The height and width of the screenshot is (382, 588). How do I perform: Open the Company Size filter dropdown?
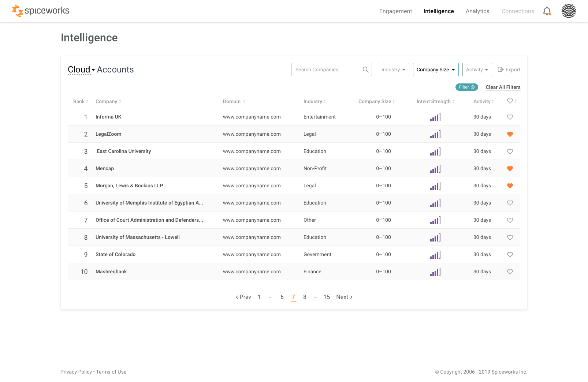436,70
